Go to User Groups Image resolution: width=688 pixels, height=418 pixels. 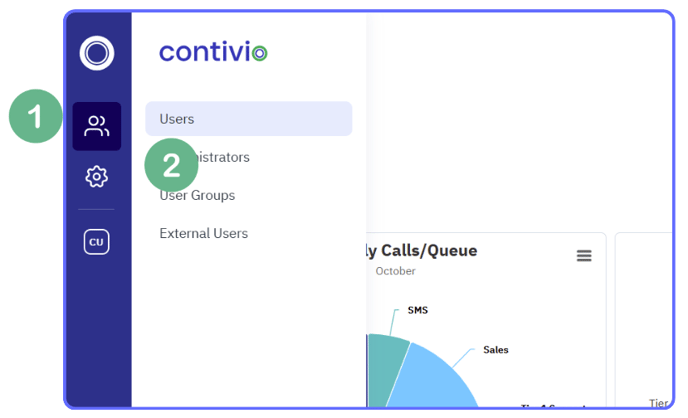coord(197,195)
